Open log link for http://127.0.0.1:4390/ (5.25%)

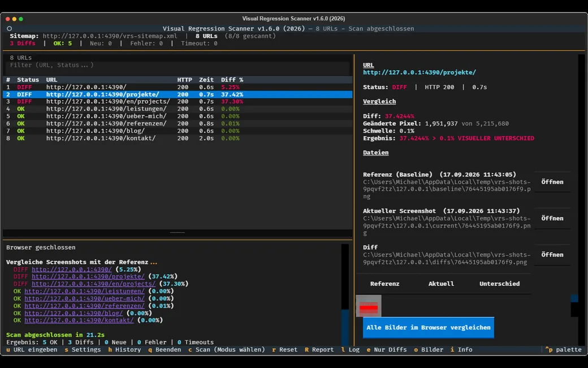[x=72, y=269]
